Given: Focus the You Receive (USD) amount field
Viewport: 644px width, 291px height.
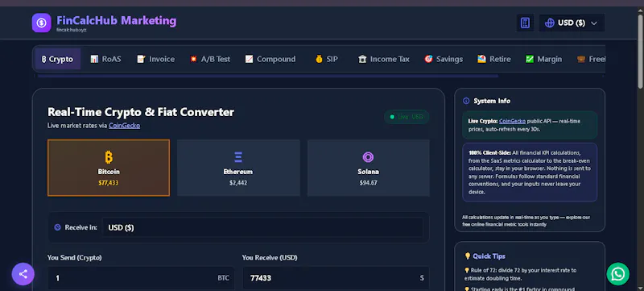Looking at the screenshot, I should 336,278.
